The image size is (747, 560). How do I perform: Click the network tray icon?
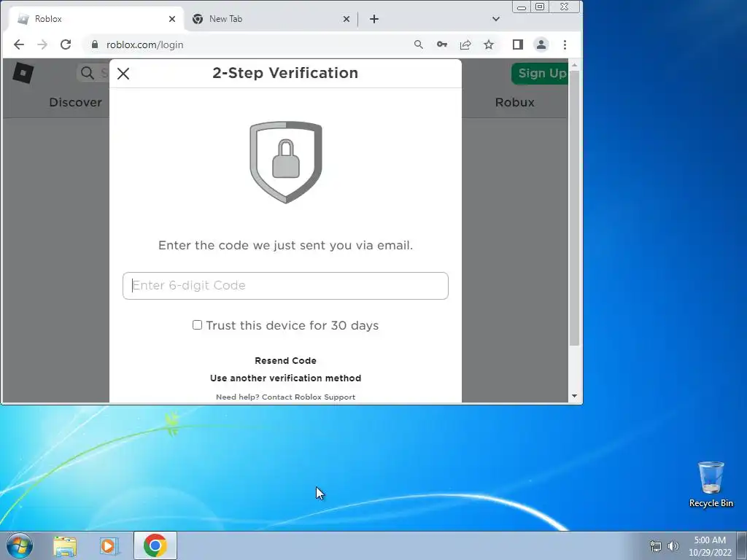click(x=656, y=546)
